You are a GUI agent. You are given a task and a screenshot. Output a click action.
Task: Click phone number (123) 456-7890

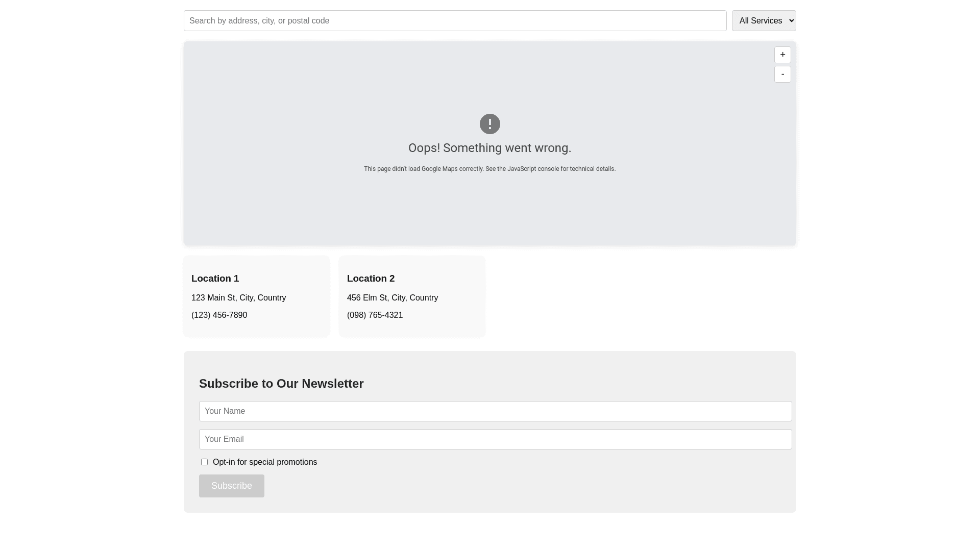pyautogui.click(x=219, y=315)
